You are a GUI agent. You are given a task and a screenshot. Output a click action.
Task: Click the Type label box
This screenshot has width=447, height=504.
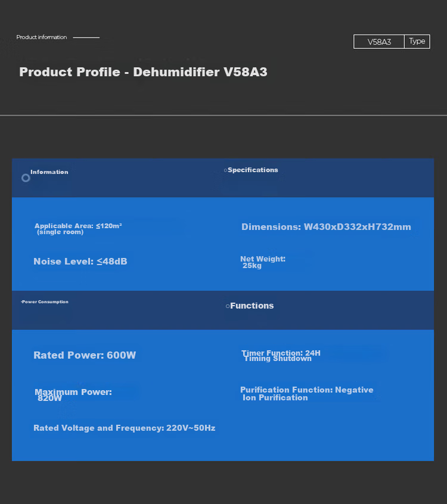point(417,42)
